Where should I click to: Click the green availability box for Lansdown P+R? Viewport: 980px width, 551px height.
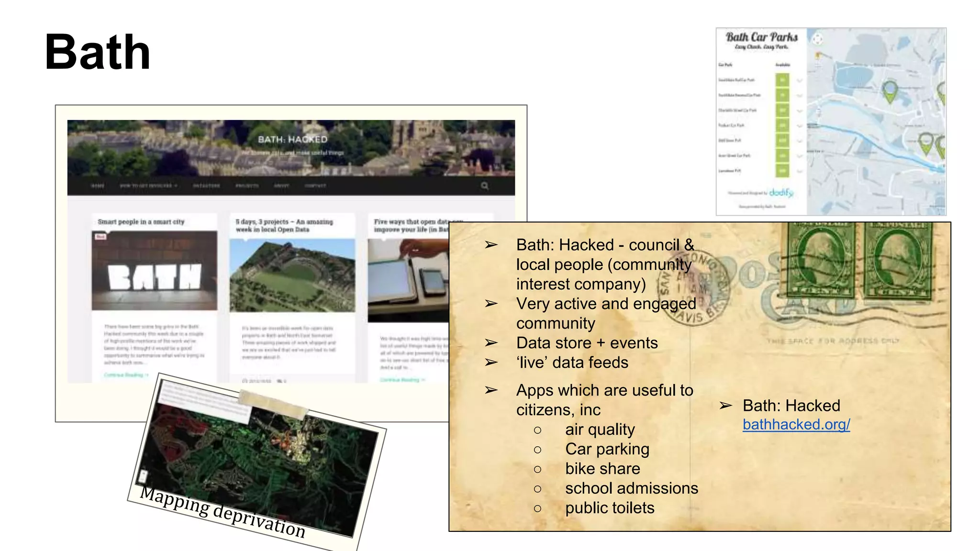tap(782, 171)
